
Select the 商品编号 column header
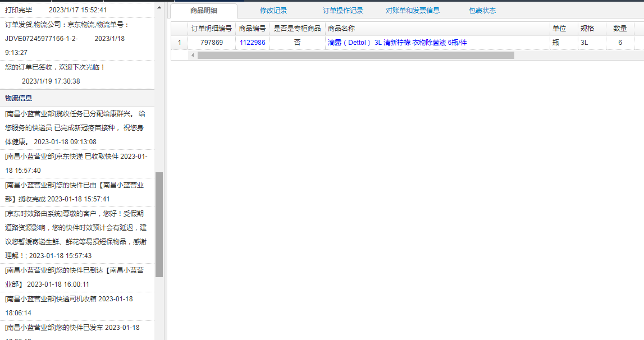(x=252, y=29)
